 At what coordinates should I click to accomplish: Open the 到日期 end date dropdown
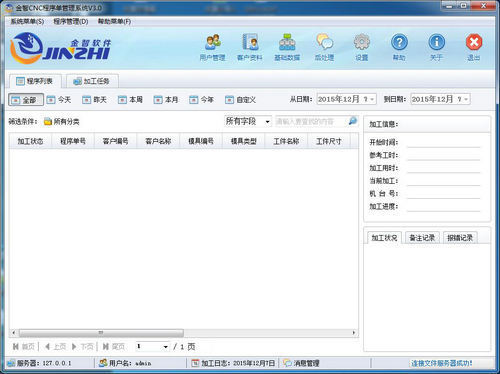point(466,99)
